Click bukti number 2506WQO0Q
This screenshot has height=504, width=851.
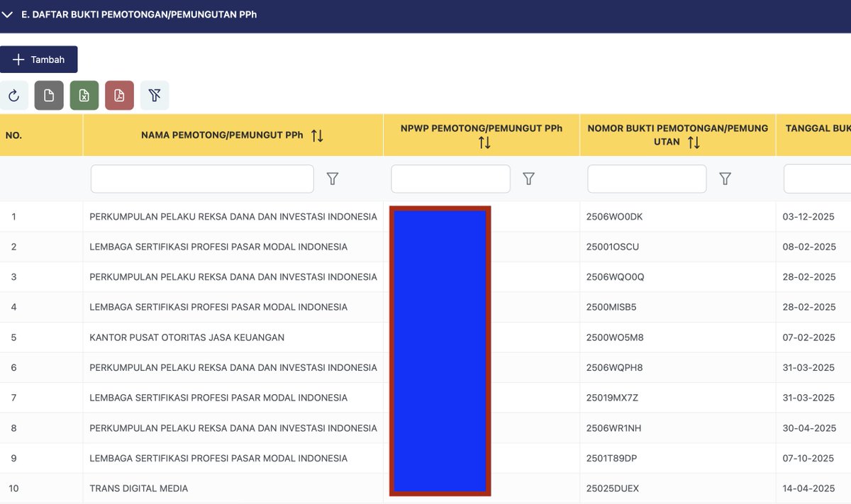[x=616, y=277]
